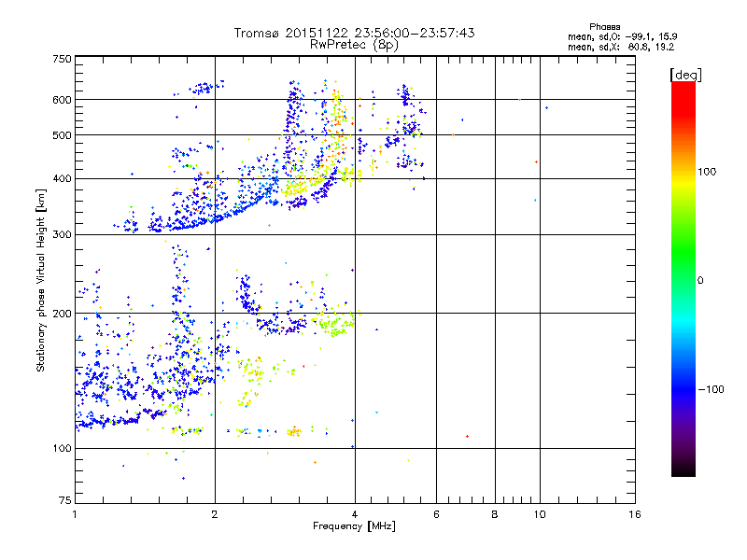Click the x-axis tick label '1'
Screen dimensions: 747x560
(75, 514)
